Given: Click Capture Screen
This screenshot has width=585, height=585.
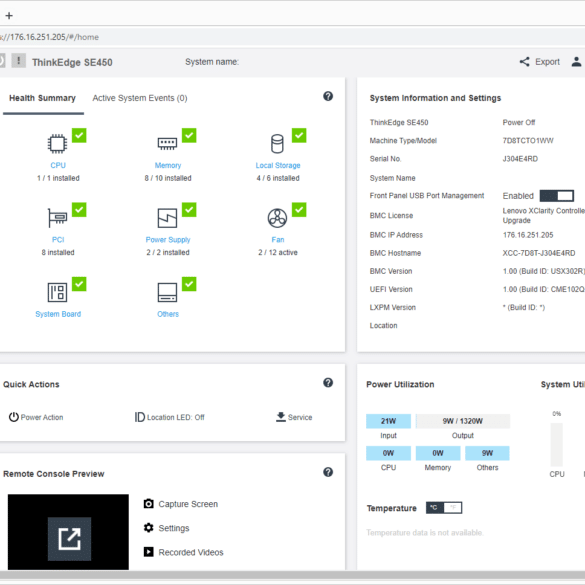Looking at the screenshot, I should pyautogui.click(x=181, y=504).
